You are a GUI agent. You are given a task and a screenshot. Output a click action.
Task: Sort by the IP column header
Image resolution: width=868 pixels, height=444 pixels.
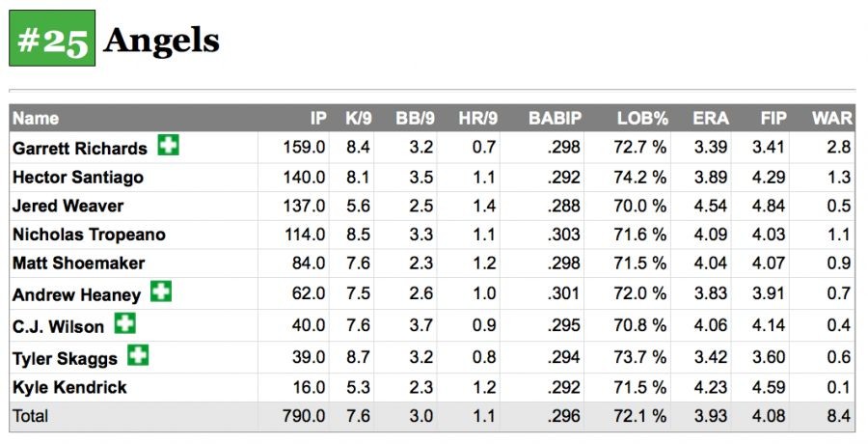pyautogui.click(x=318, y=119)
